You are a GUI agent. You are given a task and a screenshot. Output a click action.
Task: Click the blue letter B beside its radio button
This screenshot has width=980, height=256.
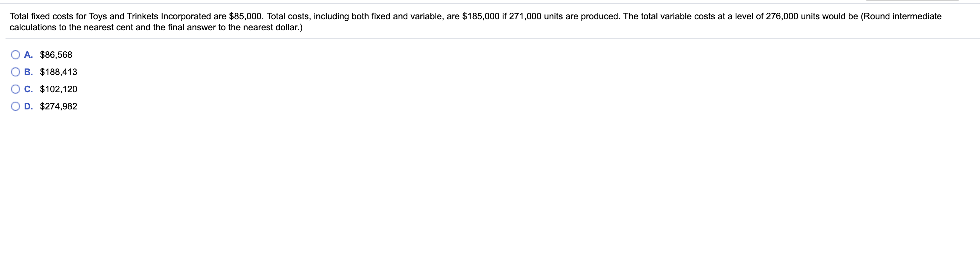click(28, 72)
